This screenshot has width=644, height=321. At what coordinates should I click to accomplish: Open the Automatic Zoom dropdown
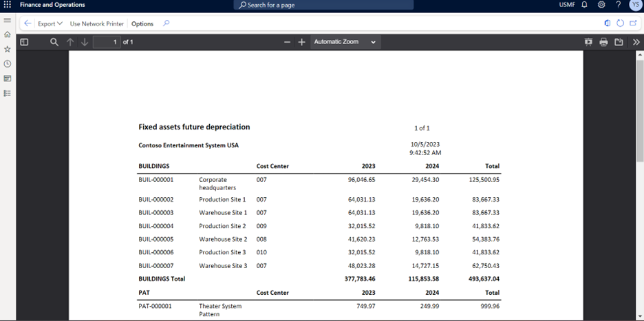345,42
